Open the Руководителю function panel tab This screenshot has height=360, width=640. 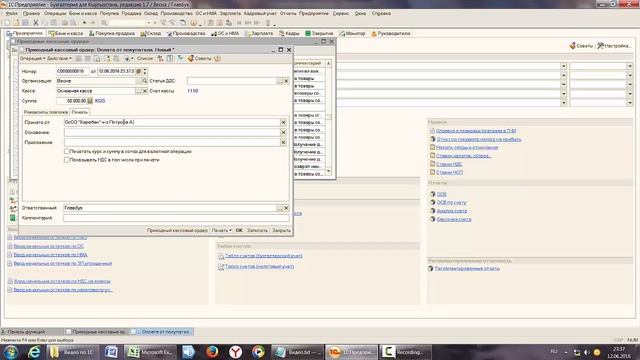click(391, 33)
